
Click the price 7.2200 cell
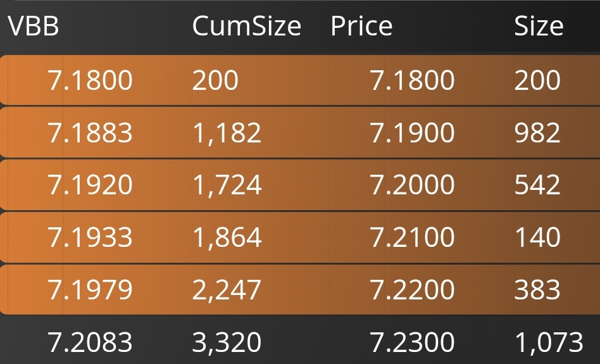tap(412, 289)
